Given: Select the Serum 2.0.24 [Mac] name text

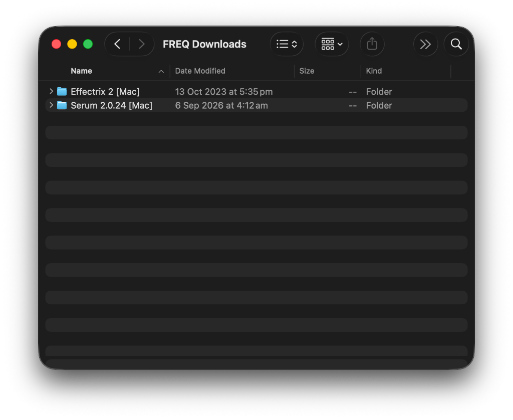Looking at the screenshot, I should pyautogui.click(x=111, y=105).
